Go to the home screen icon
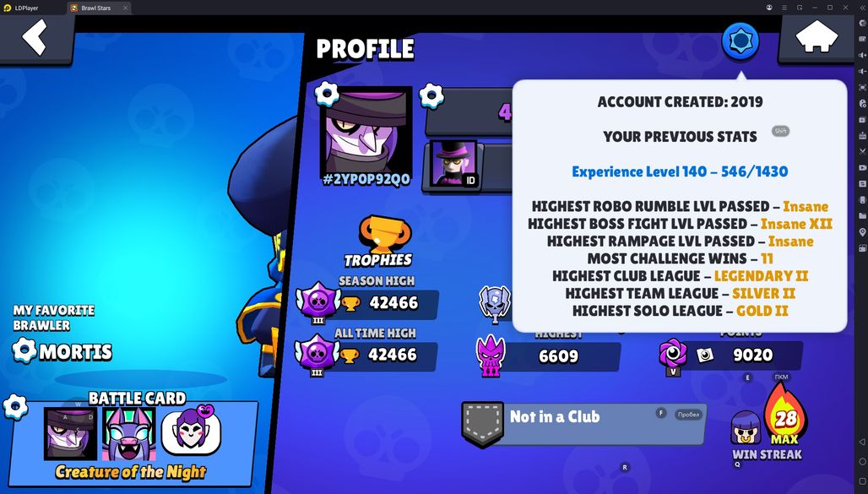The width and height of the screenshot is (868, 494). (816, 38)
